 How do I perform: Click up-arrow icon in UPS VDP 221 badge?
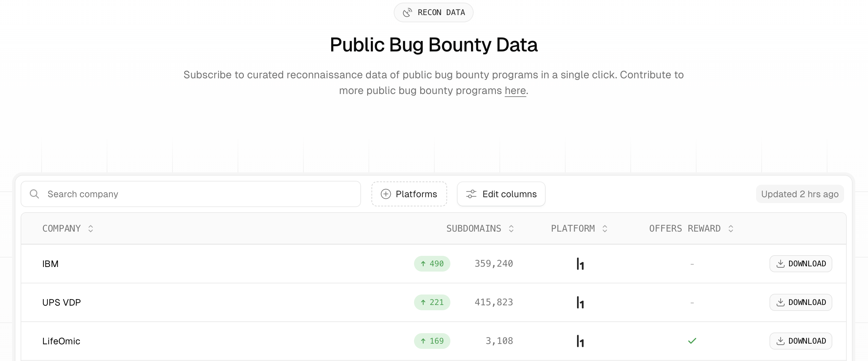coord(423,302)
